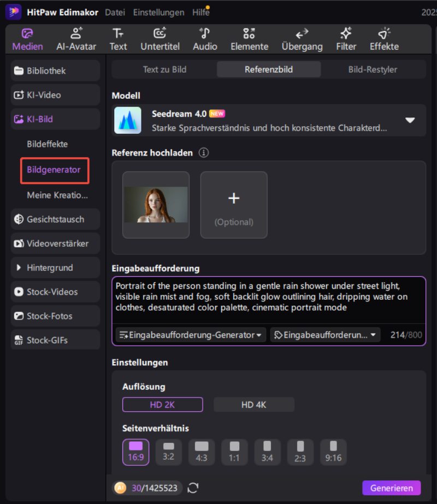Screen dimensions: 437x504
Task: Select the Text tool icon
Action: pyautogui.click(x=118, y=39)
